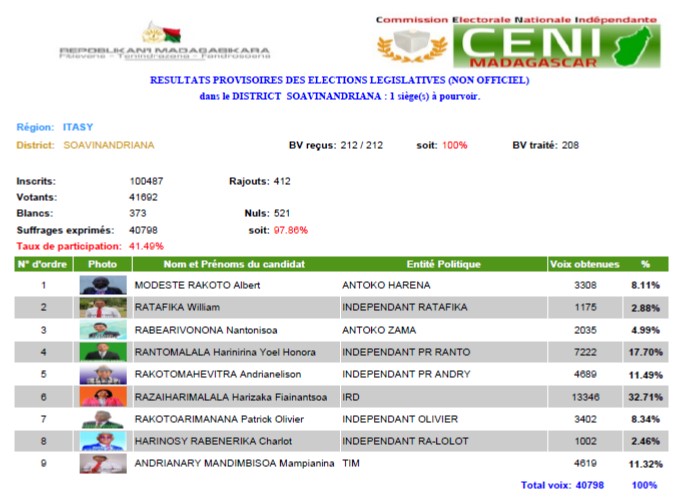Click the Blancs value '373'
Viewport: 685px width, 501px height.
coord(138,214)
